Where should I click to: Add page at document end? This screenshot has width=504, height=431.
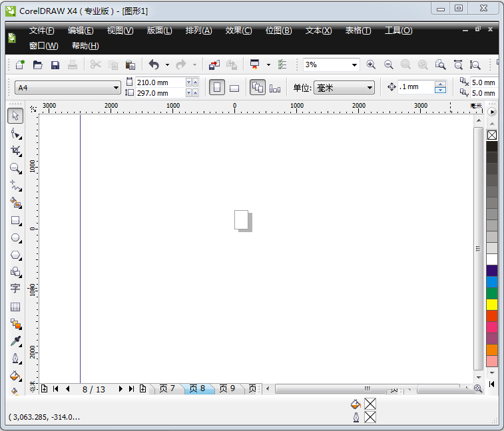coord(142,389)
